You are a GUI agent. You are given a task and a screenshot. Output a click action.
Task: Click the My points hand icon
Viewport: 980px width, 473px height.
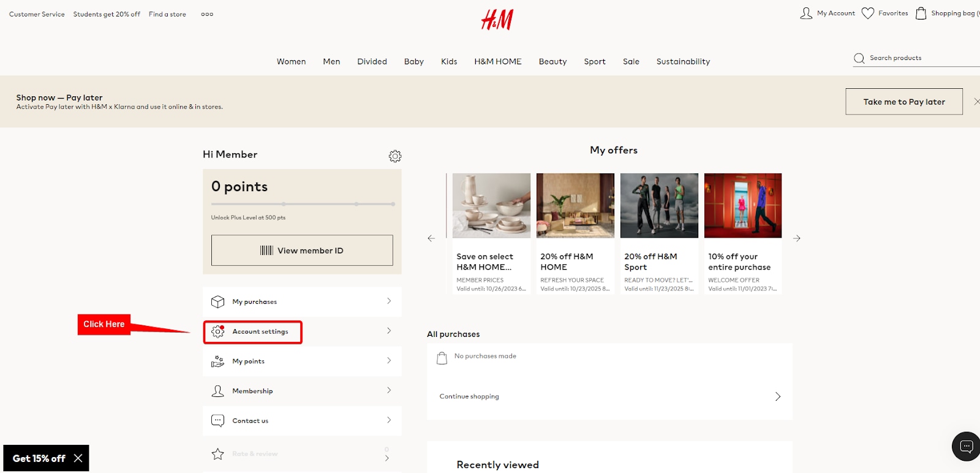pyautogui.click(x=217, y=361)
